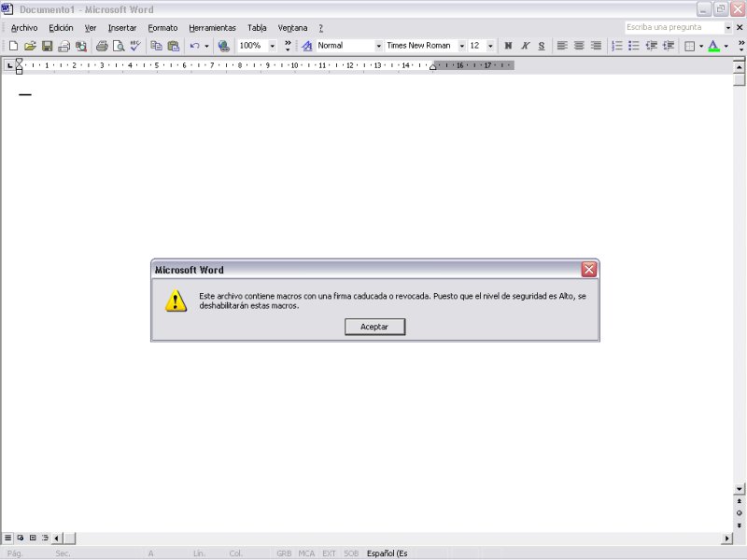Screen dimensions: 747x560
Task: Run the spelling and grammar check
Action: [x=135, y=46]
